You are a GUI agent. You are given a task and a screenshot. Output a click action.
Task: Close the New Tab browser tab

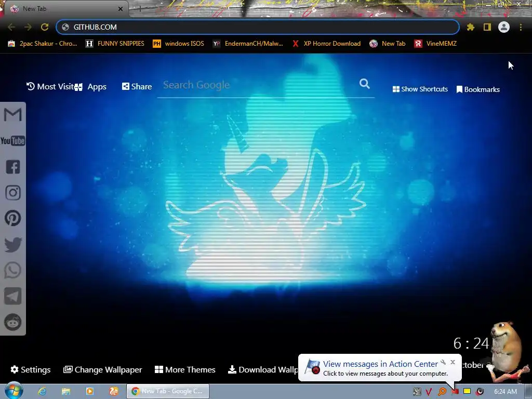tap(121, 9)
